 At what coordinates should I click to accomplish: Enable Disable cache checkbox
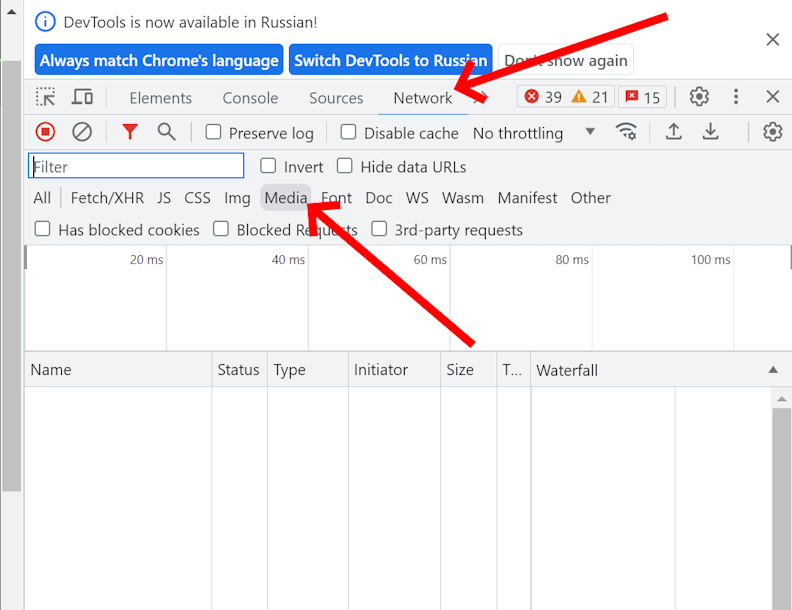348,132
